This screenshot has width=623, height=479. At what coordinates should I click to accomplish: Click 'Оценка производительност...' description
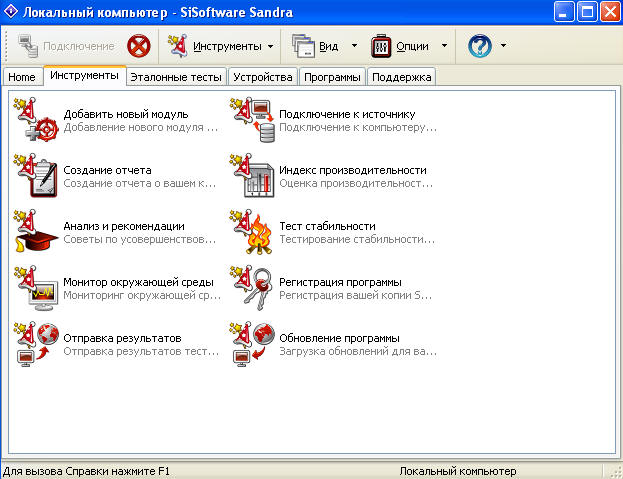[356, 183]
